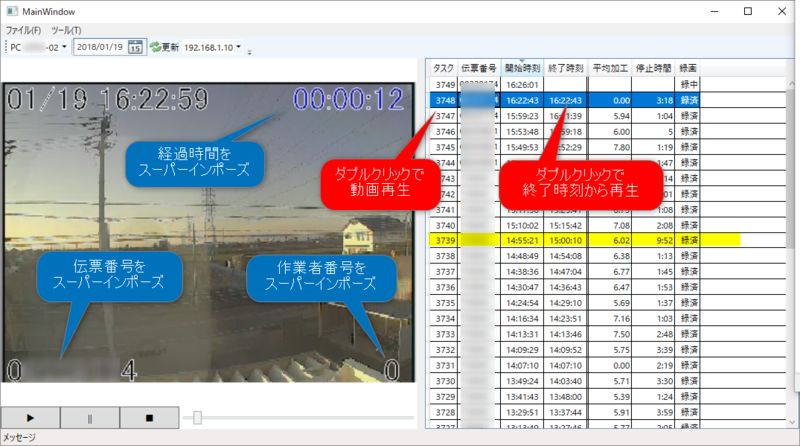The width and height of the screenshot is (800, 446).
Task: Maximize the MainWindow window
Action: [x=748, y=11]
